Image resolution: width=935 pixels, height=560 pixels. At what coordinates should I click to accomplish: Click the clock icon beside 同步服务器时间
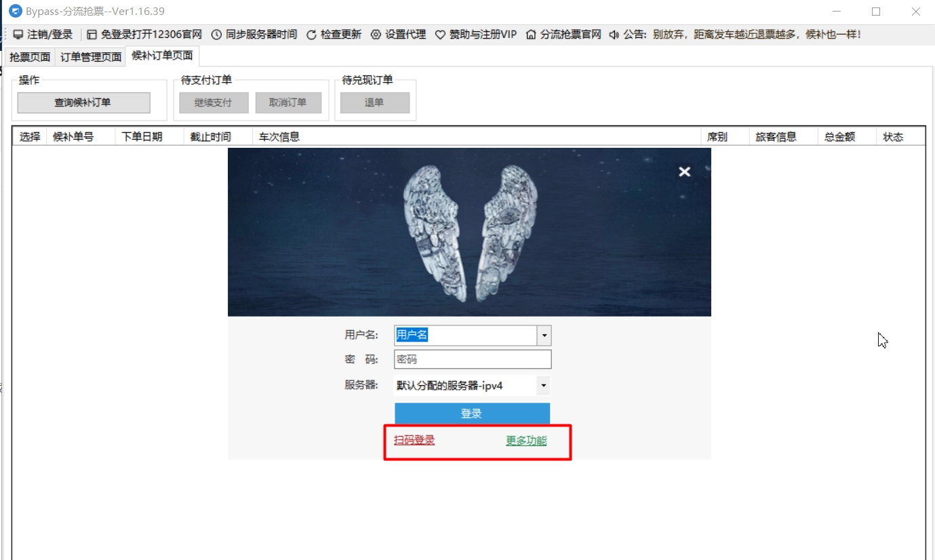(217, 35)
